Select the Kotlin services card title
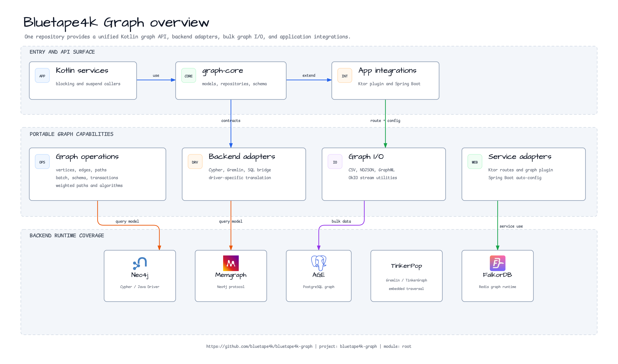Image resolution: width=618 pixels, height=364 pixels. (x=82, y=71)
